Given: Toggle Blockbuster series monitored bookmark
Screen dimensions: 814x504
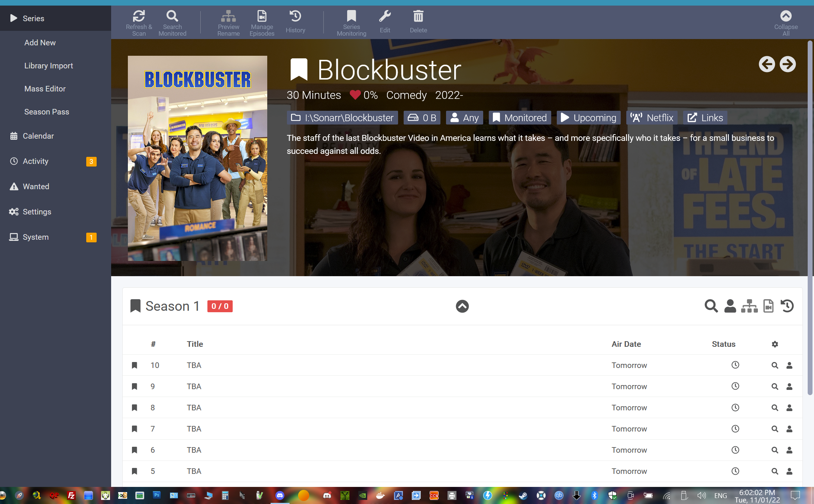Looking at the screenshot, I should tap(299, 70).
